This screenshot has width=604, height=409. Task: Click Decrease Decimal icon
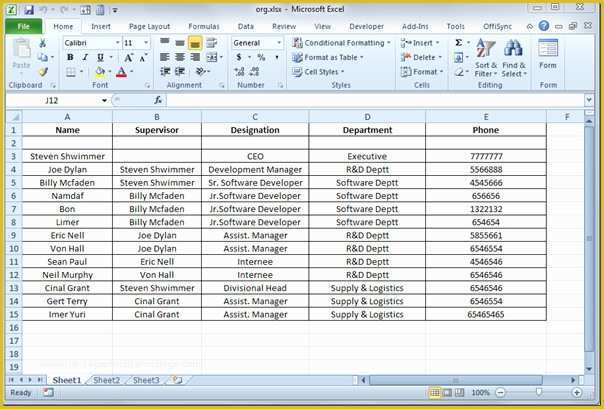(254, 72)
